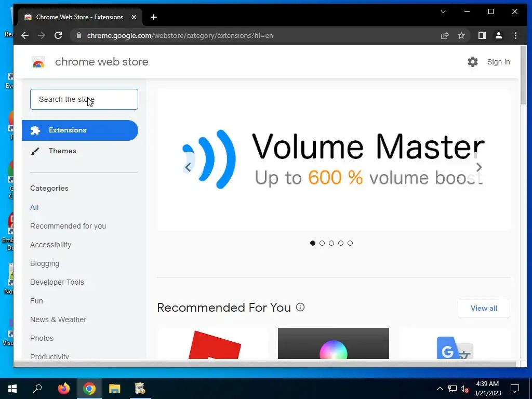
Task: Open the Volume Master banner
Action: click(334, 160)
